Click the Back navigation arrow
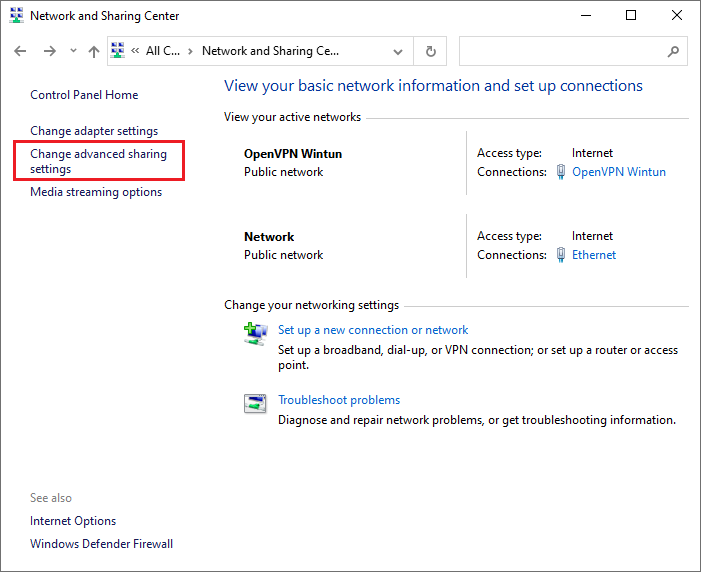The width and height of the screenshot is (701, 572). (20, 51)
